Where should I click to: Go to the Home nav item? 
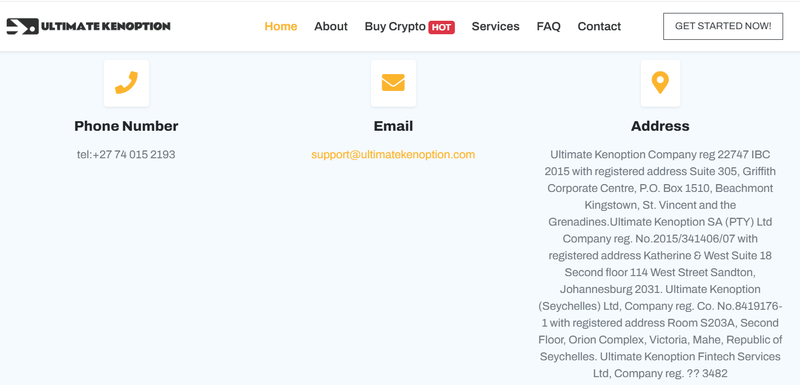pos(281,27)
